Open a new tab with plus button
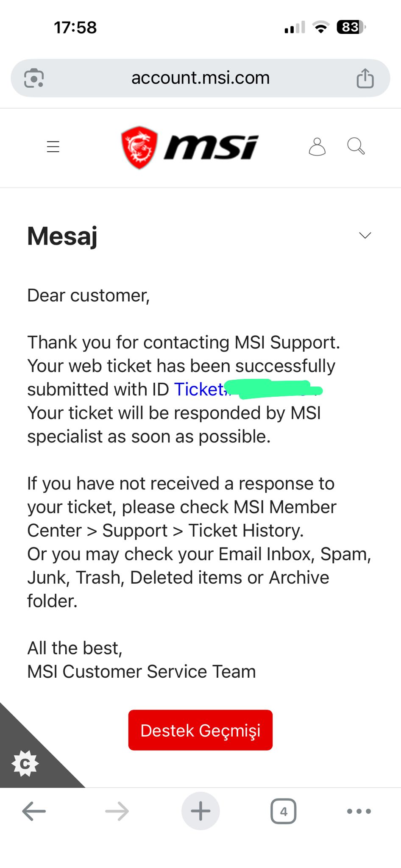Screen dimensions: 401x868 pyautogui.click(x=200, y=811)
